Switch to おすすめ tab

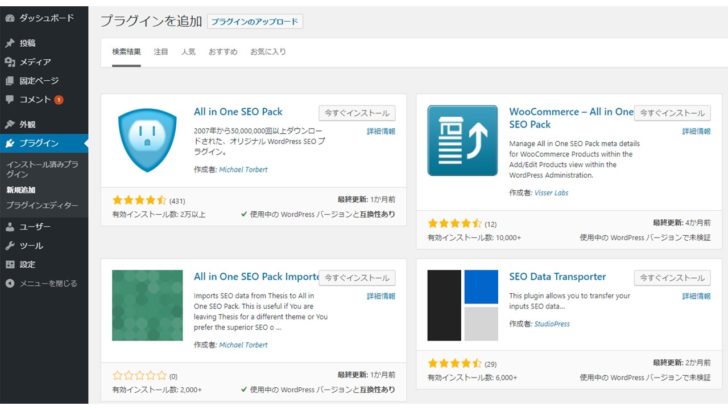pos(223,52)
